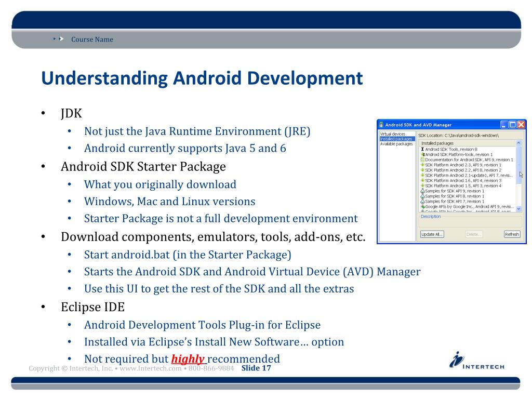Image resolution: width=532 pixels, height=399 pixels.
Task: Click the Android 2.1-update1 platform robot icon
Action: [x=423, y=176]
